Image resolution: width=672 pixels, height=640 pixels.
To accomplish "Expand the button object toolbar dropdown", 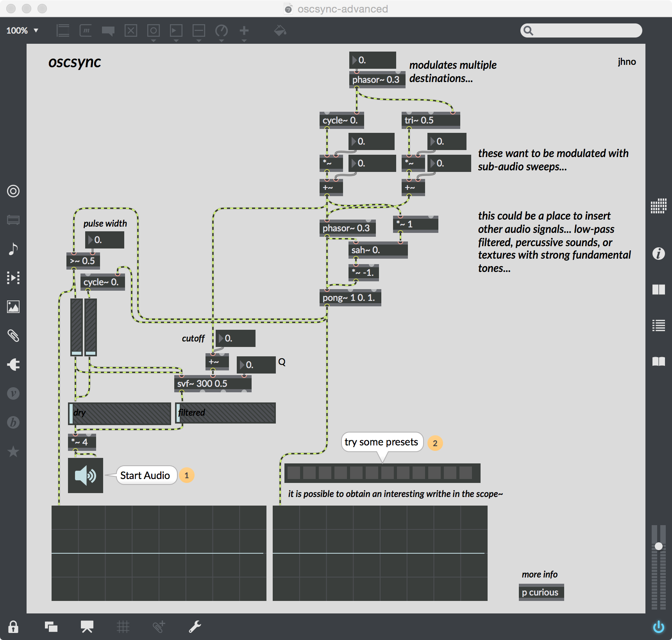I will click(153, 40).
